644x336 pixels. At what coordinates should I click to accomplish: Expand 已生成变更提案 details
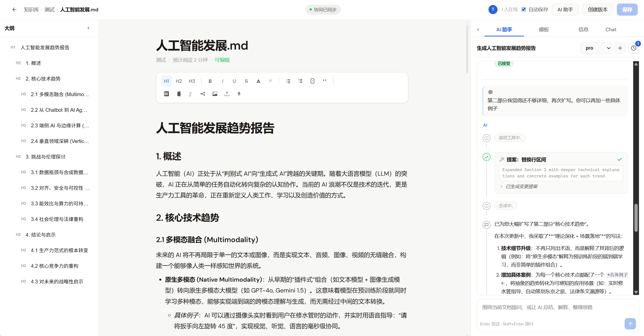coord(519,186)
